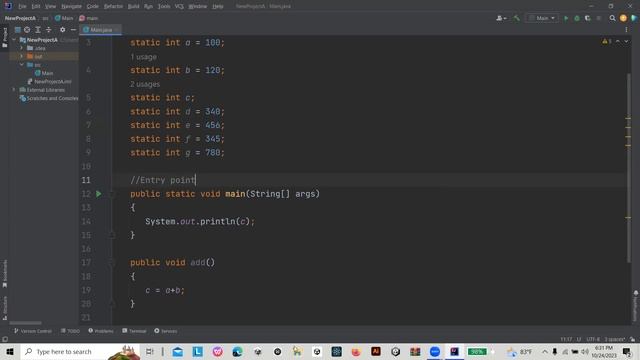
Task: Click the Stop icon in toolbar
Action: coord(599,18)
